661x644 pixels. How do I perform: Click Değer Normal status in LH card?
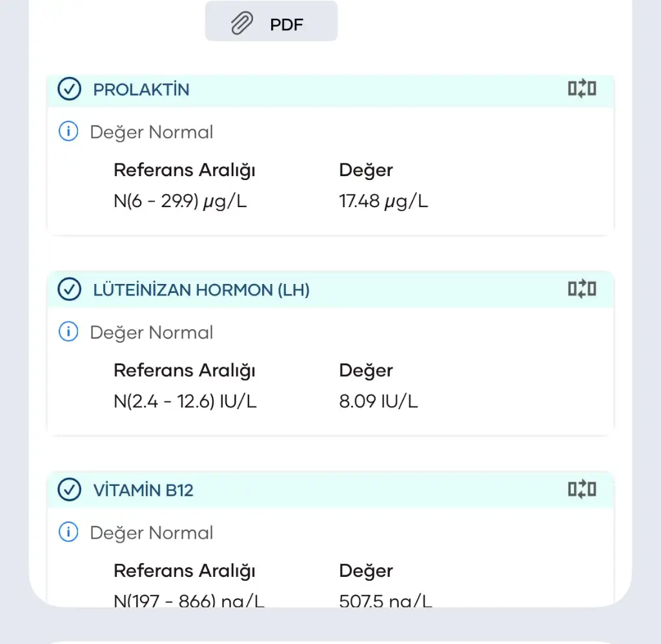(152, 333)
